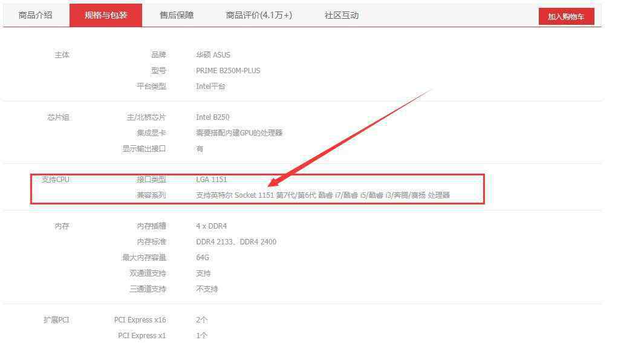Click the 需要搭配内建GPU的处理器 text
Viewport: 644px width, 343px height.
pos(239,133)
